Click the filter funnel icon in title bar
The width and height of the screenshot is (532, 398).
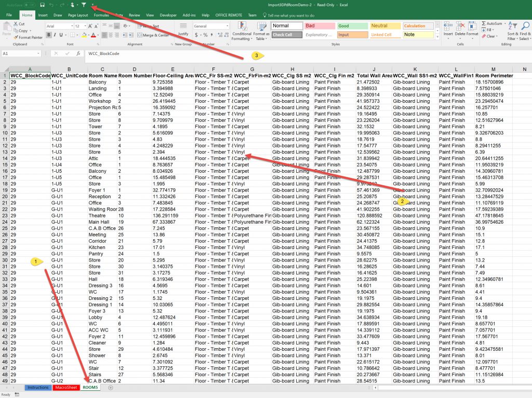(84, 5)
